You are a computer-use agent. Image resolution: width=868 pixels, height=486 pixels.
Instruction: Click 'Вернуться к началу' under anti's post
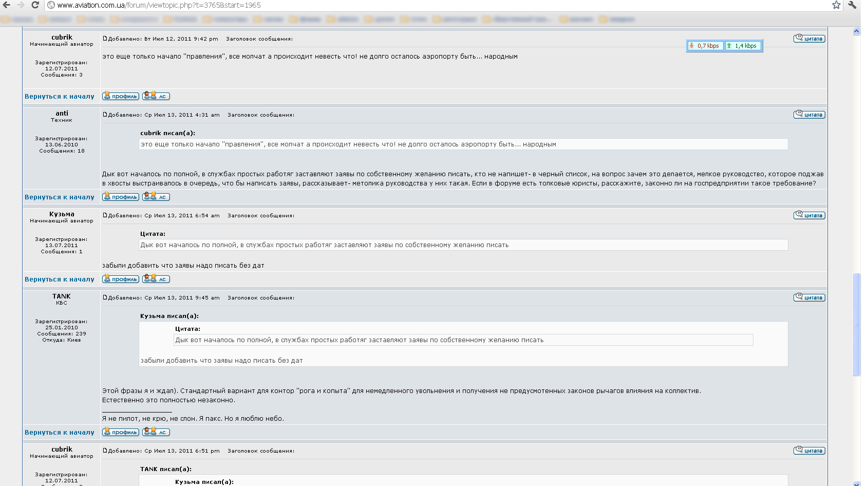pyautogui.click(x=60, y=197)
